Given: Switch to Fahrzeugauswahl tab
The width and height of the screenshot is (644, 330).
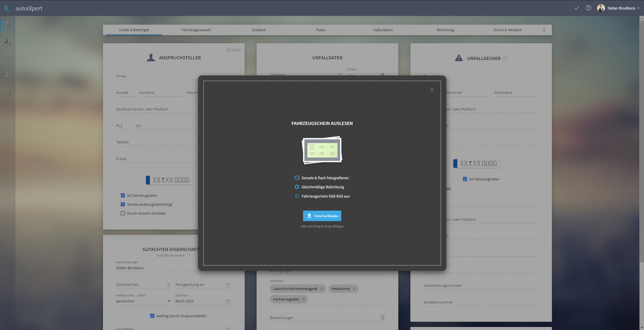Looking at the screenshot, I should tap(196, 30).
